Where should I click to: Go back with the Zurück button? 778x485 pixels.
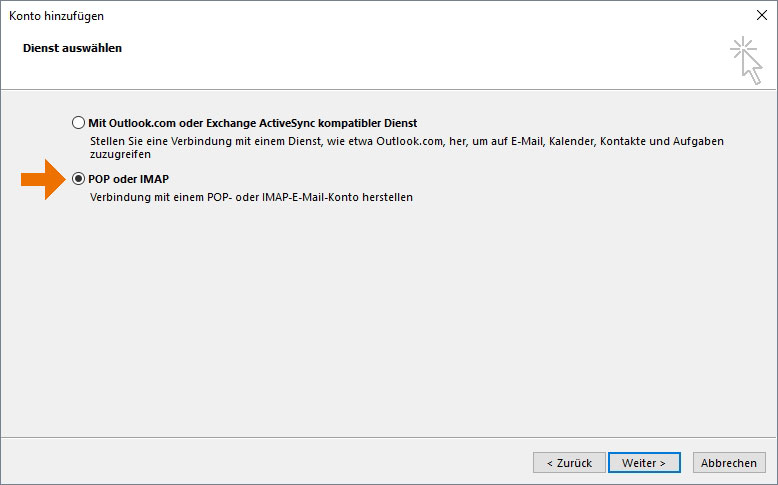pos(569,463)
